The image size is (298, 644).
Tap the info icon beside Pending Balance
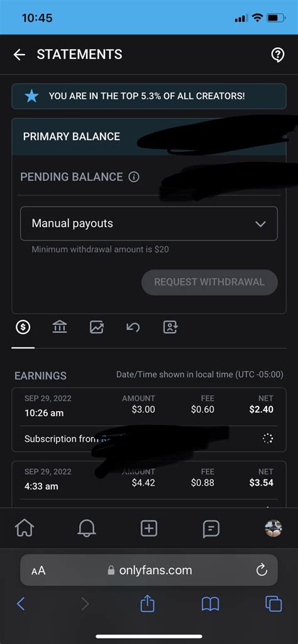pyautogui.click(x=134, y=177)
